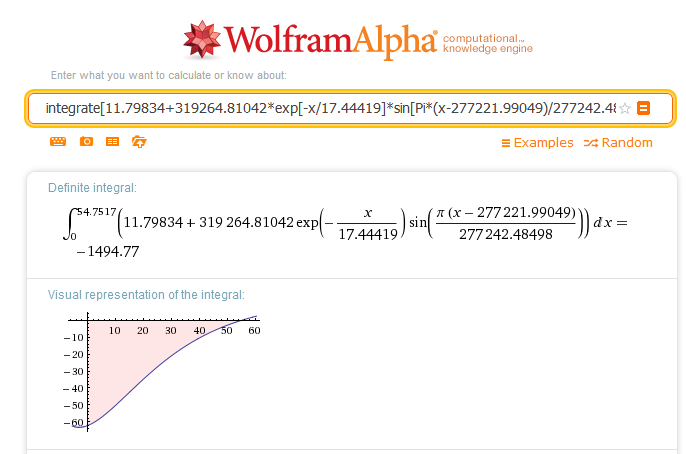This screenshot has height=454, width=686.
Task: Open the file upload icon
Action: click(x=139, y=142)
